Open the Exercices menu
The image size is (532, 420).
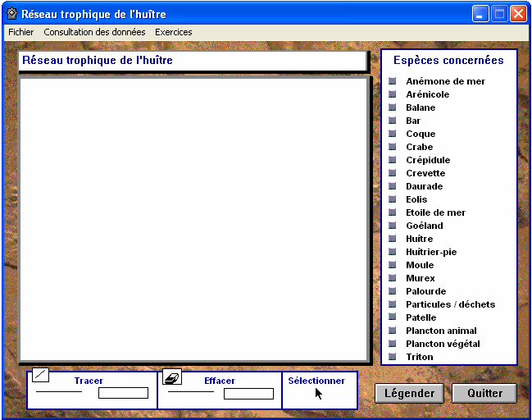[x=174, y=32]
